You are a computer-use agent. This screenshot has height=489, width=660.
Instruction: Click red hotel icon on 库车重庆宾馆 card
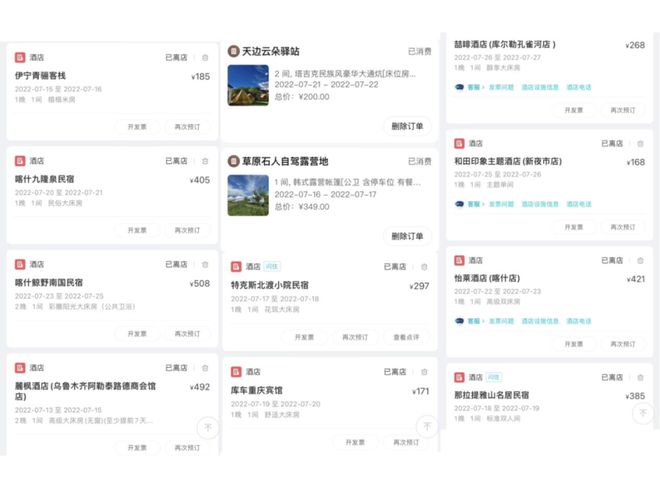[236, 372]
